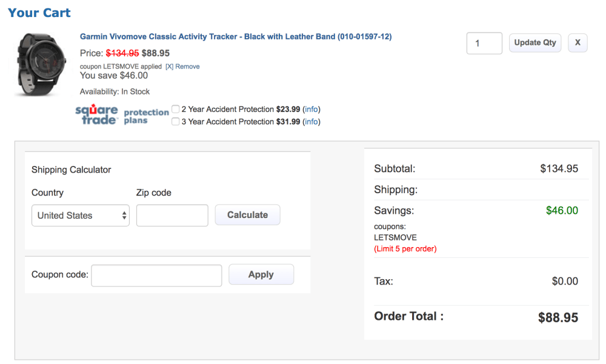Enable 2 Year Accident Protection checkbox
This screenshot has height=364, width=606.
click(176, 110)
